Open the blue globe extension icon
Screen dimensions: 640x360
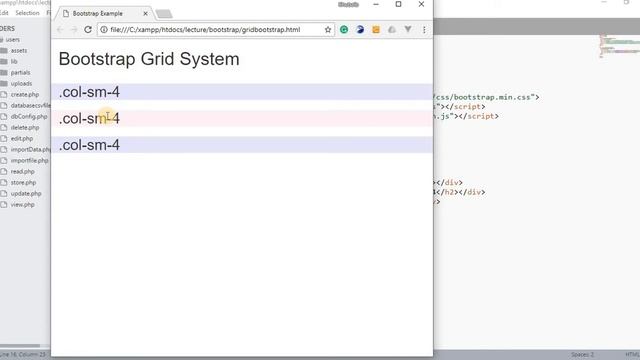[360, 29]
